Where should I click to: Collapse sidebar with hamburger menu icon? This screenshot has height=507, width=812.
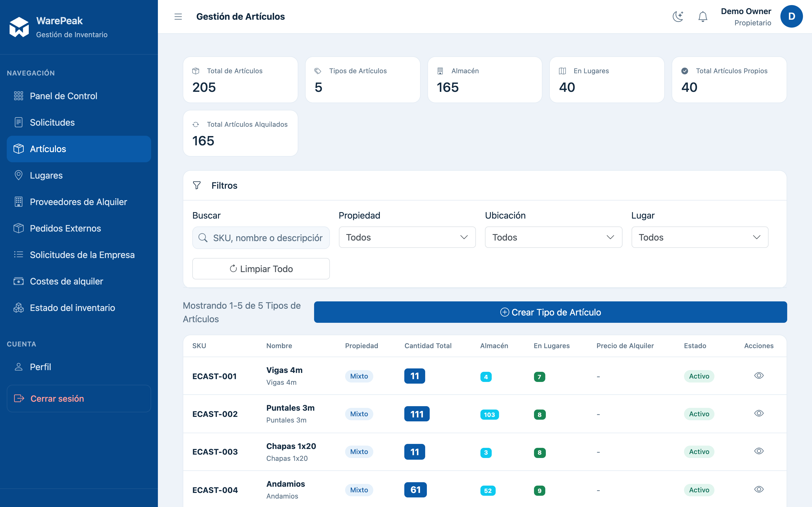click(178, 16)
